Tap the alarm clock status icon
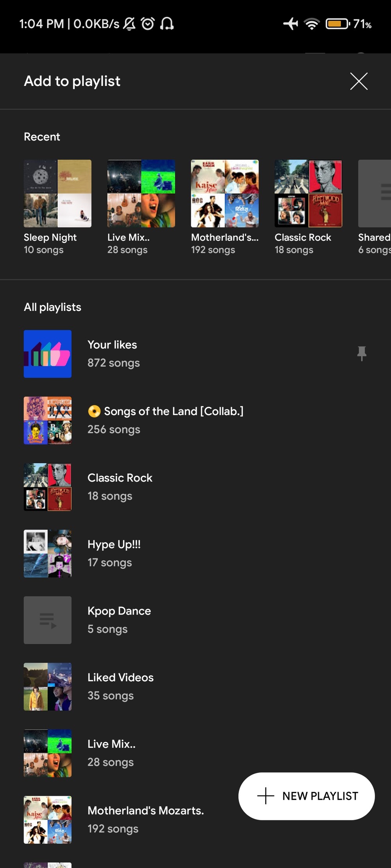The image size is (391, 868). click(148, 24)
